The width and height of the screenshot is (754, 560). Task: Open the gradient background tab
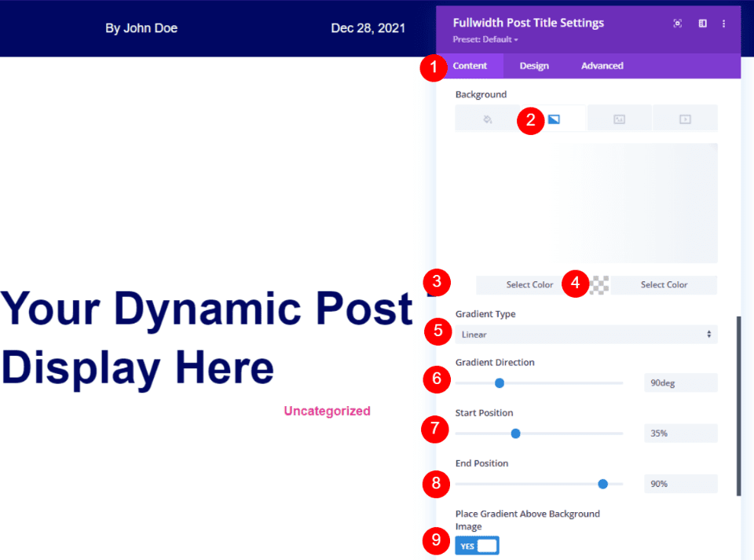(554, 118)
